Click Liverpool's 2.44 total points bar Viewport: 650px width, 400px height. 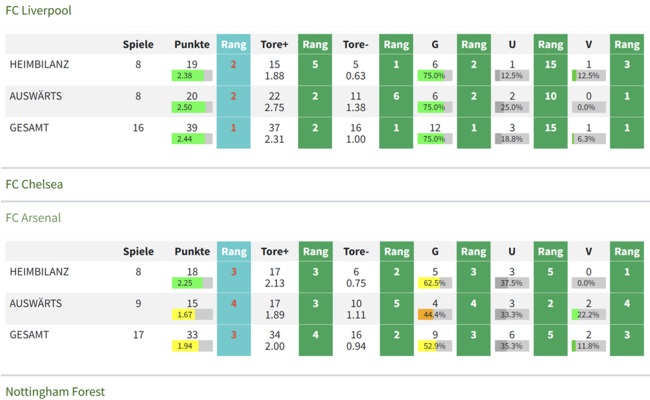(191, 139)
